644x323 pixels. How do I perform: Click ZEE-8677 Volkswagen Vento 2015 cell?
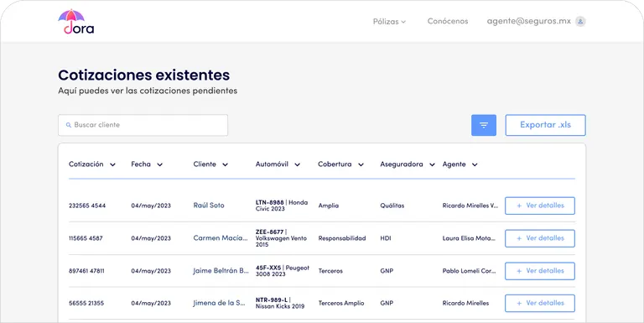(x=282, y=238)
